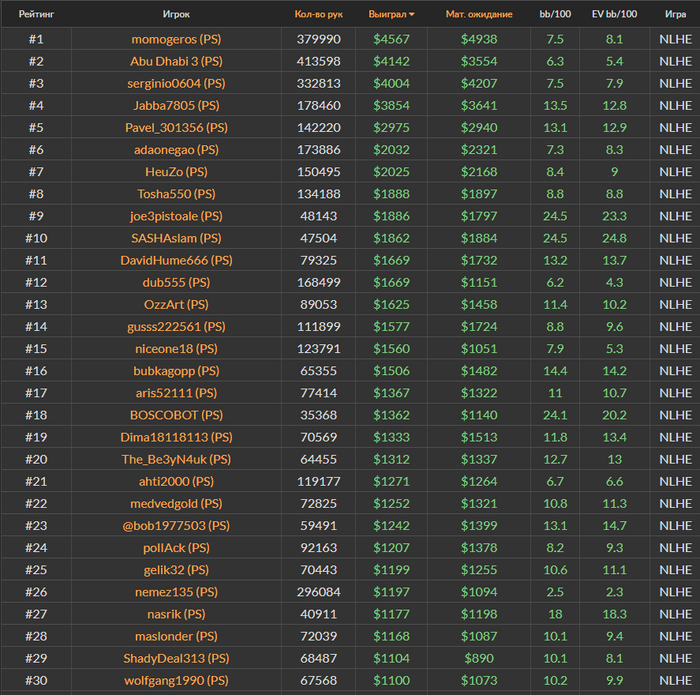The width and height of the screenshot is (700, 695).
Task: Open player momogeros (PS) profile
Action: pyautogui.click(x=176, y=39)
